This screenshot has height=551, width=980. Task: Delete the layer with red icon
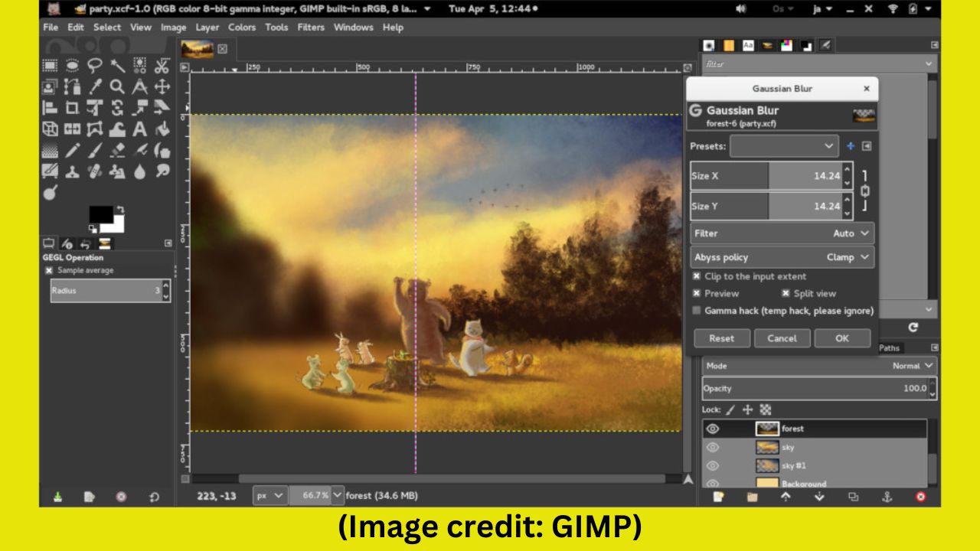(920, 497)
